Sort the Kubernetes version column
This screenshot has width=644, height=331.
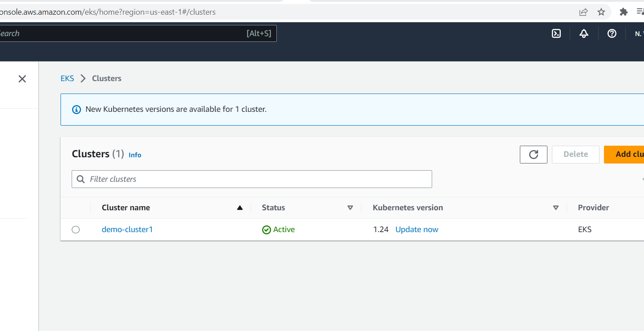[x=556, y=208]
